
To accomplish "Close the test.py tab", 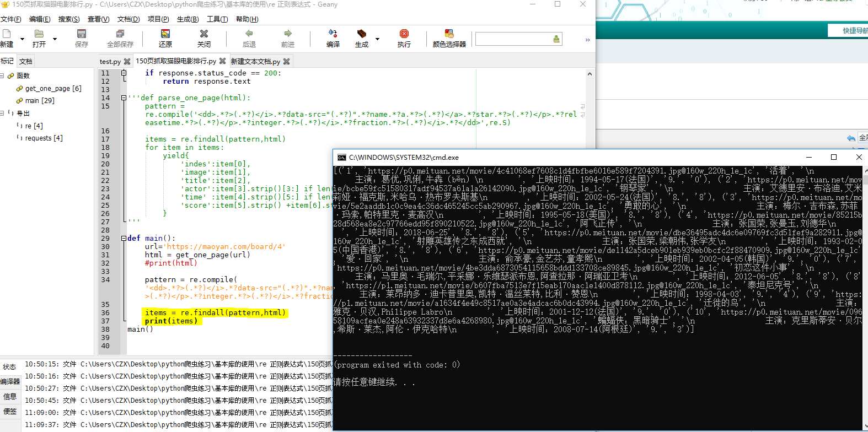I will point(127,62).
